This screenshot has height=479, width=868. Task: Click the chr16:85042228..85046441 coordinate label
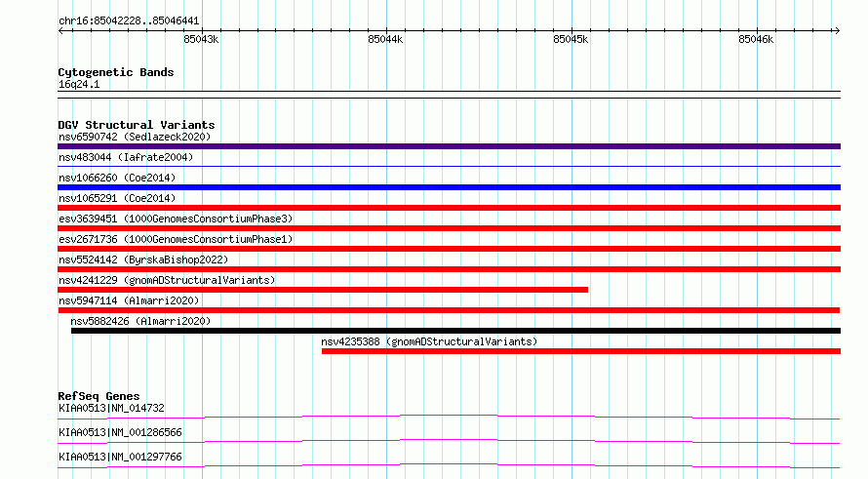129,21
